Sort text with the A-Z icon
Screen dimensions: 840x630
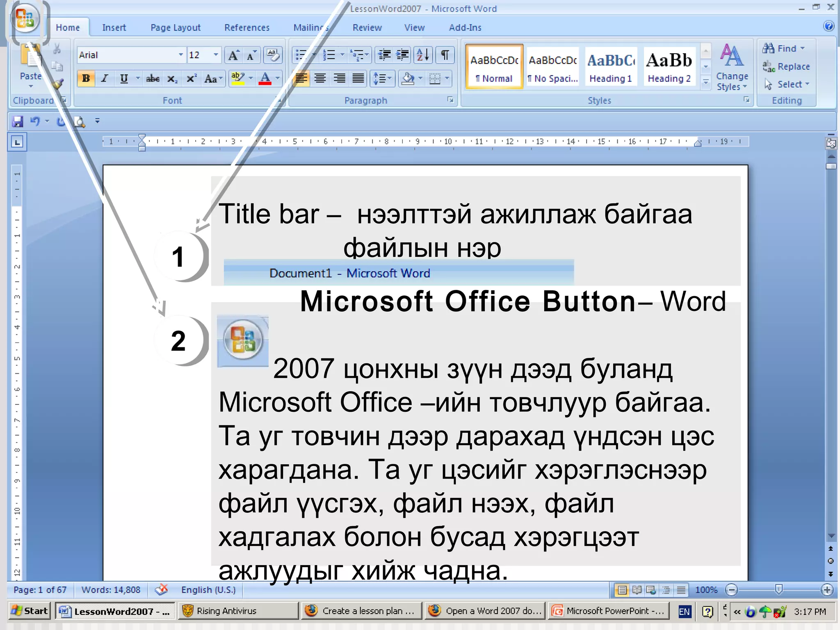(x=423, y=55)
